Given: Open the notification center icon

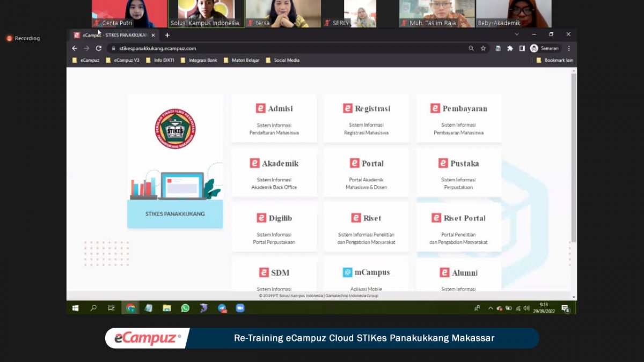Looking at the screenshot, I should pos(565,308).
